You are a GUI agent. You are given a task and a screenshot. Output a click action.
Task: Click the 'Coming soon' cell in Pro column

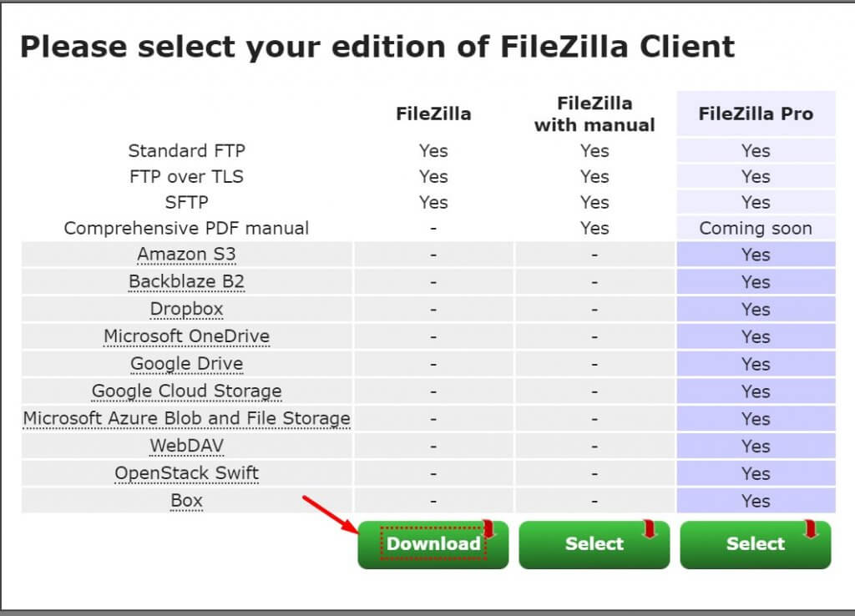tap(756, 228)
